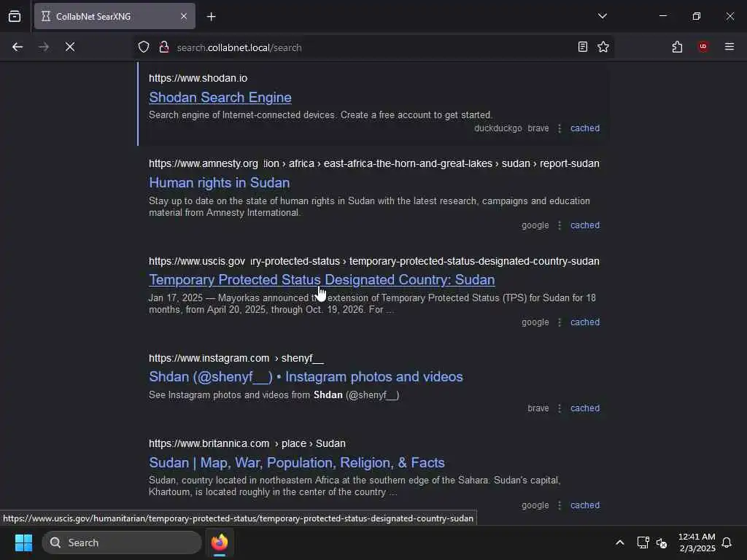Click brave engine label on Instagram result
The height and width of the screenshot is (560, 747).
click(x=538, y=408)
